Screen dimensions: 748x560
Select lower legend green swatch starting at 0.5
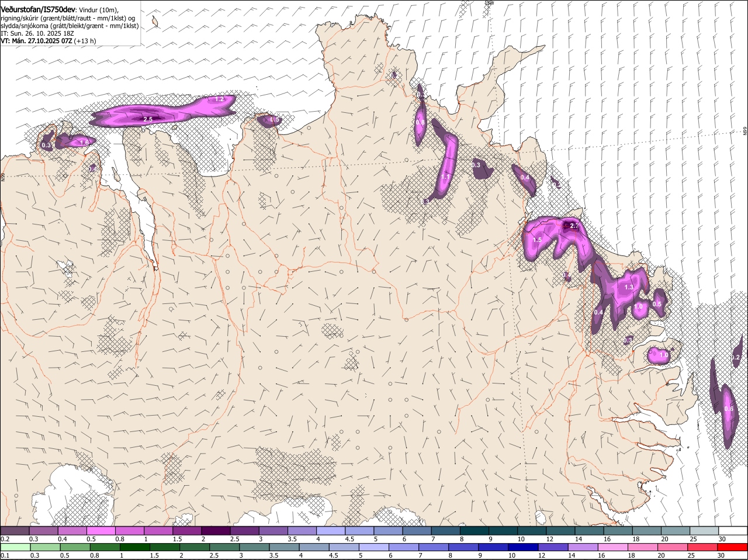pos(75,547)
